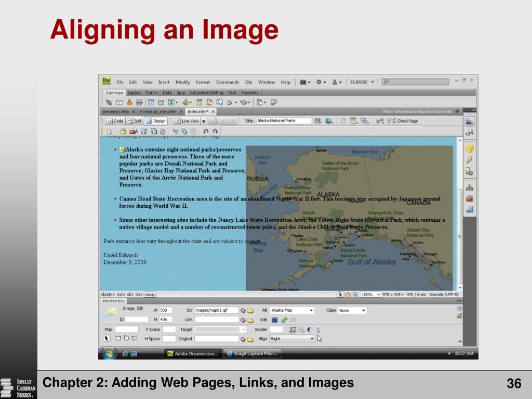Select the historical_sites.htm document tab
Image resolution: width=532 pixels, height=399 pixels.
pos(158,111)
